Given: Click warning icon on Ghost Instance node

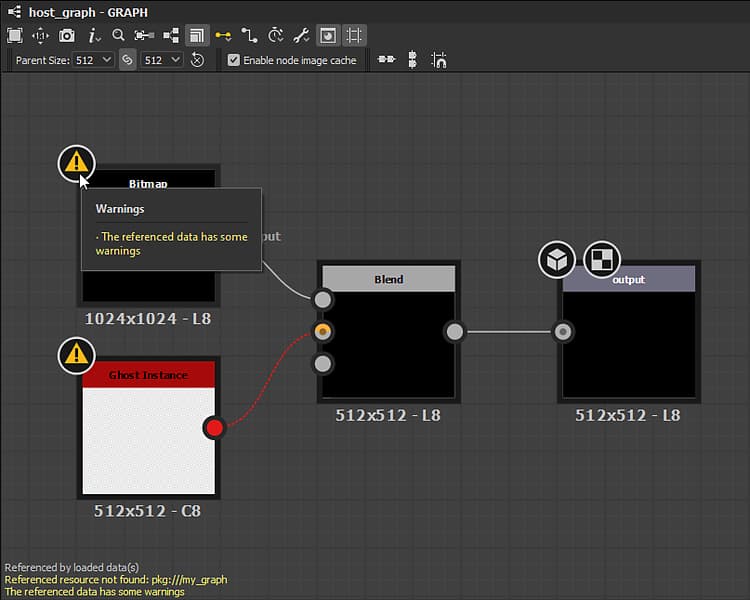Looking at the screenshot, I should [77, 355].
